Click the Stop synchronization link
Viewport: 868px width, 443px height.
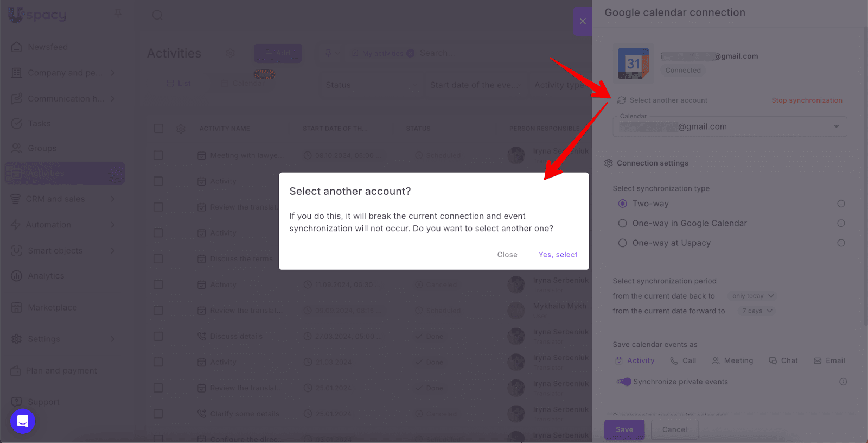(807, 100)
